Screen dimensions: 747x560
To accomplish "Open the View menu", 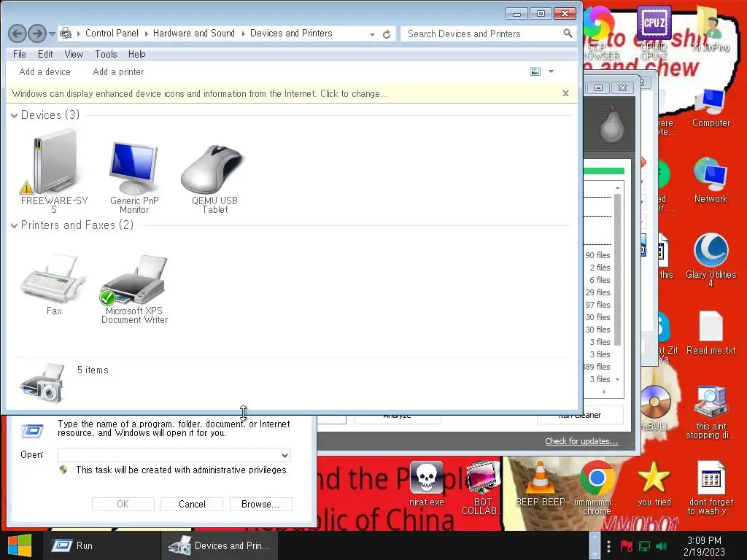I will click(x=74, y=54).
